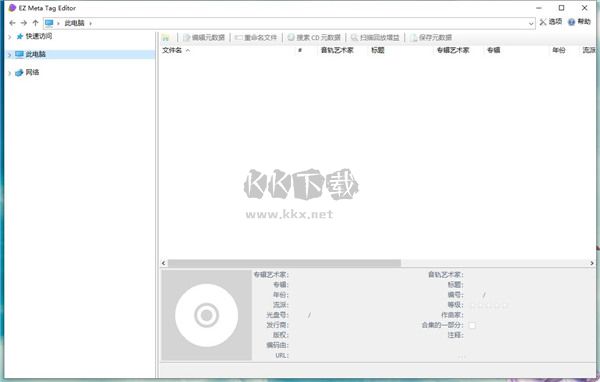Select 此电脑 in the folder tree
This screenshot has height=382, width=600.
(x=36, y=54)
